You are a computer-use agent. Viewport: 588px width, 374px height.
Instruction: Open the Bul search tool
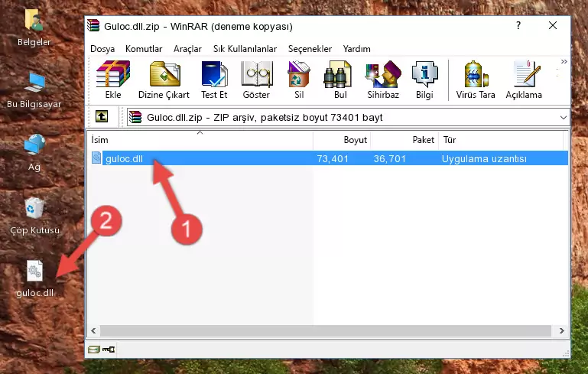click(x=339, y=80)
